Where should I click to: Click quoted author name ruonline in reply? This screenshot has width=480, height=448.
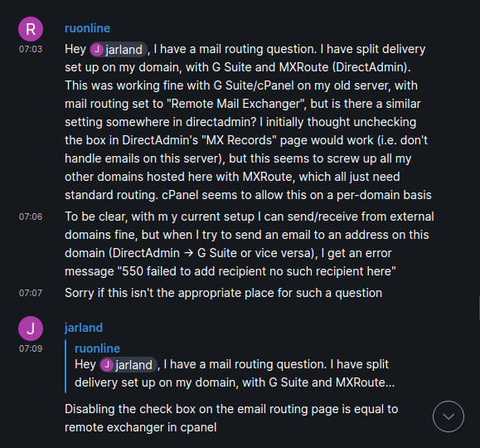97,348
